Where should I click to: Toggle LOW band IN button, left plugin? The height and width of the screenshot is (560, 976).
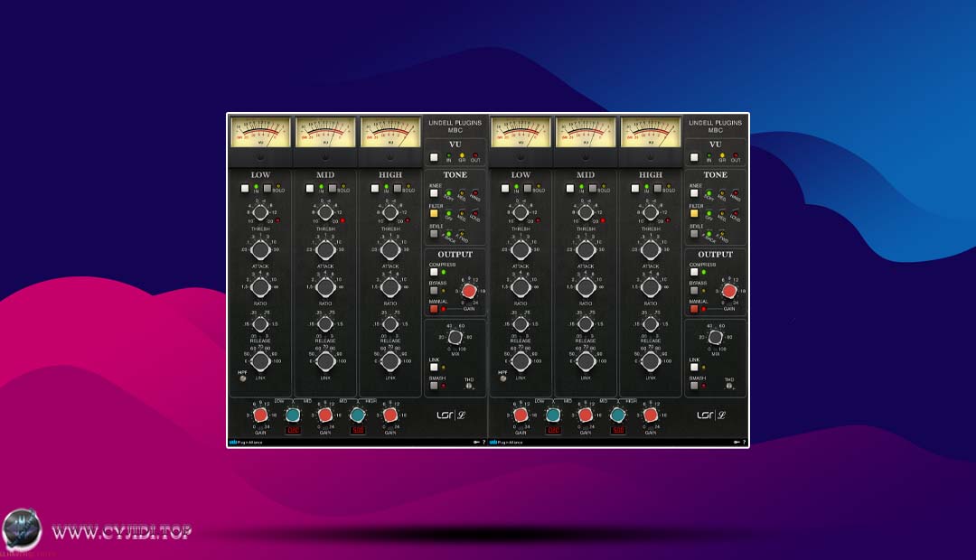[x=245, y=188]
